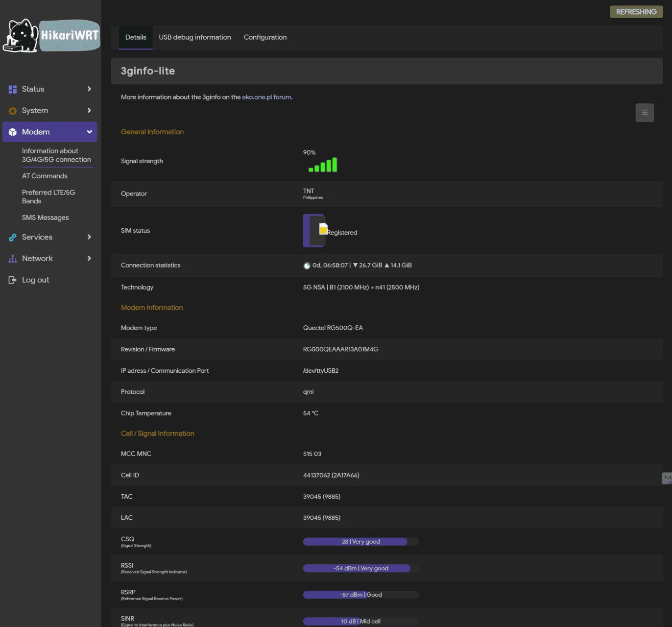Click the Log out link
The width and height of the screenshot is (672, 627).
35,280
